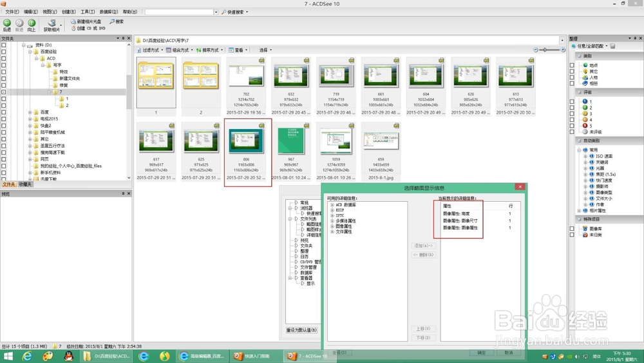Viewport: 644px width, 363px height.
Task: Open 快速搜索 quick search button
Action: [234, 12]
